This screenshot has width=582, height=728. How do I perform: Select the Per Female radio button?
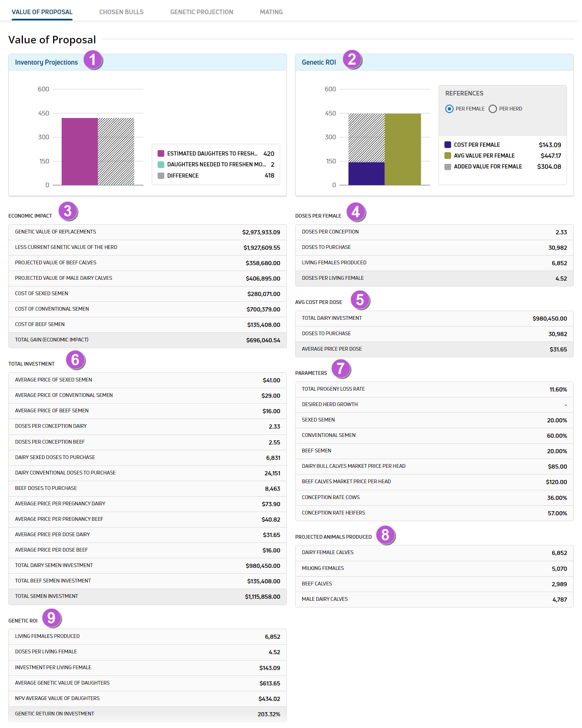pos(449,109)
